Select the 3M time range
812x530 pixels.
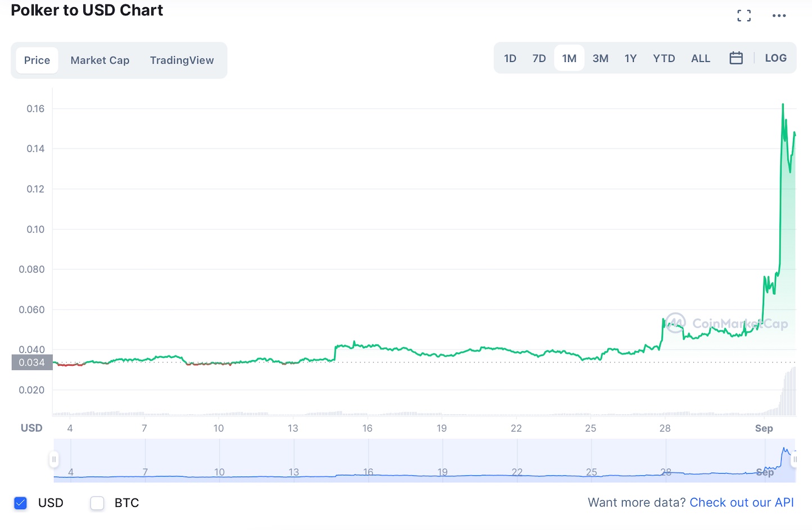coord(601,59)
